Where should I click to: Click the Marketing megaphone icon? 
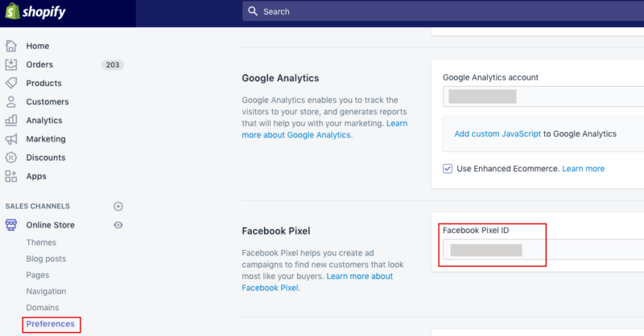click(11, 139)
